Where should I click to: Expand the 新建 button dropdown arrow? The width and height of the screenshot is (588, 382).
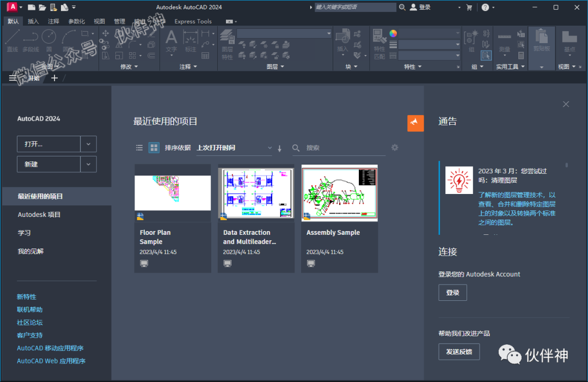[89, 165]
